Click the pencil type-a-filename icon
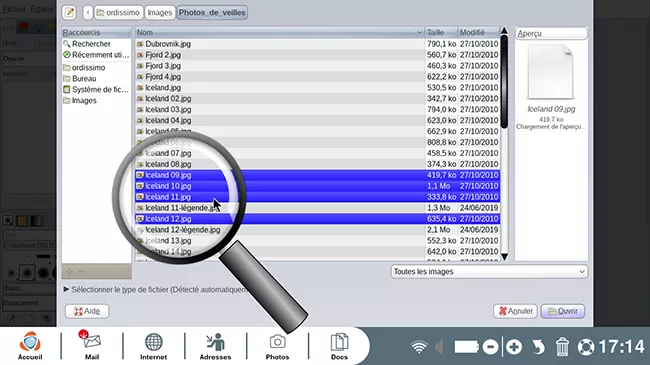 coord(69,12)
